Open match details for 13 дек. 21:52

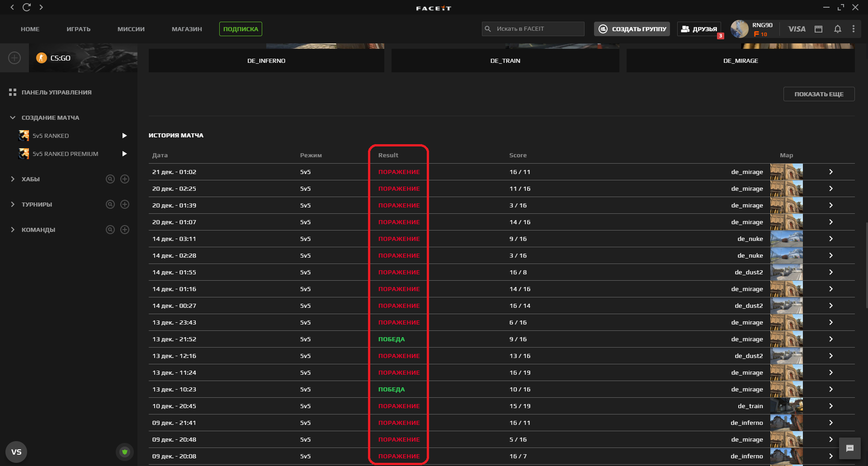pyautogui.click(x=831, y=339)
